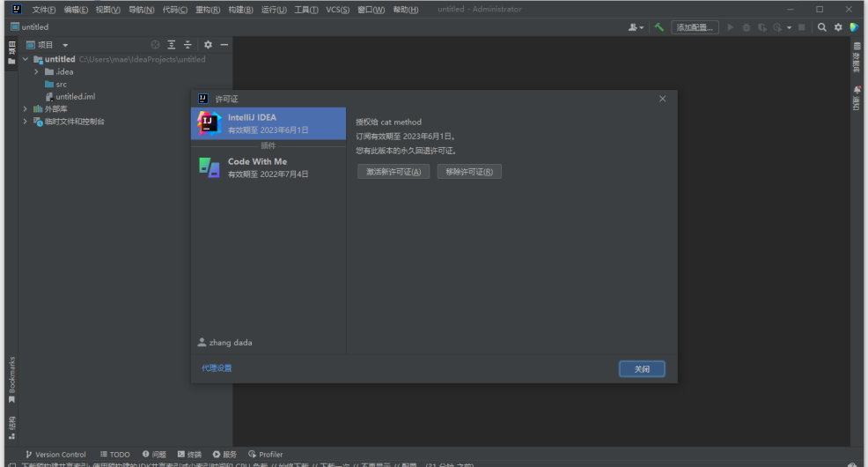
Task: Open the Tools (工具) menu
Action: (x=306, y=10)
